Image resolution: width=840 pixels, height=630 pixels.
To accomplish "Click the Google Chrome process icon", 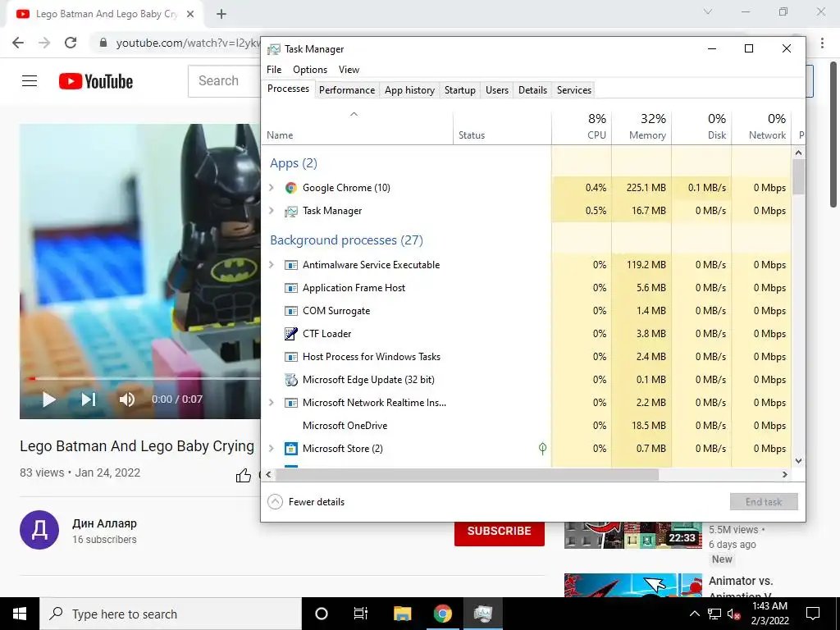I will (x=291, y=188).
